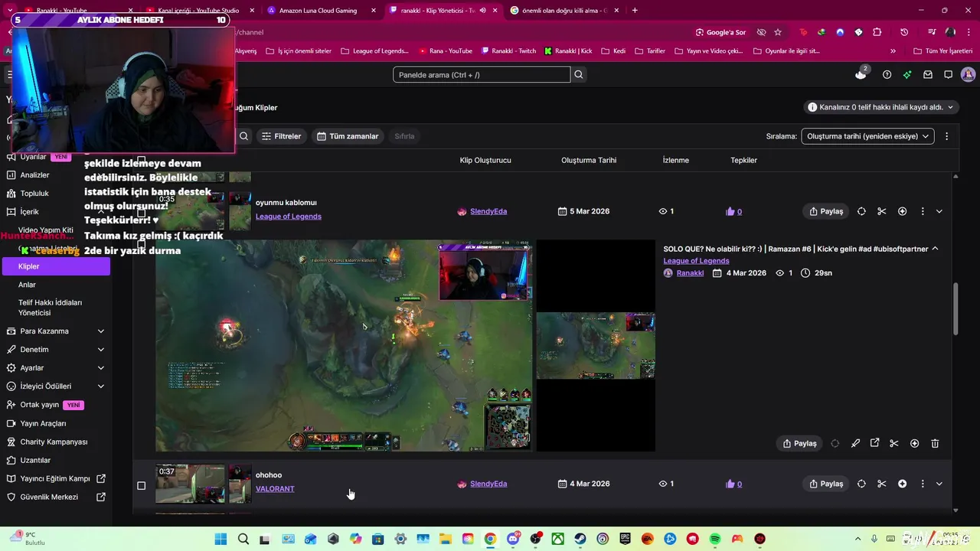The height and width of the screenshot is (551, 980).
Task: Open Windows taskbar search
Action: pos(243,539)
